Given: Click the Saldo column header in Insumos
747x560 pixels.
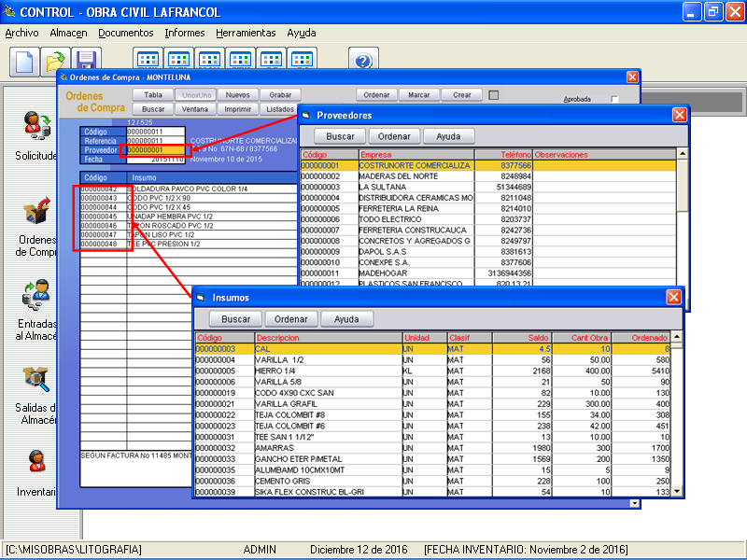Looking at the screenshot, I should click(x=522, y=338).
